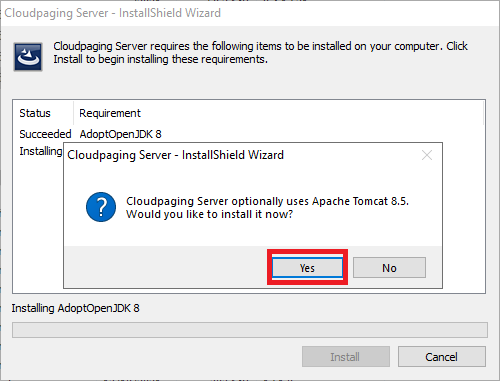The height and width of the screenshot is (381, 500).
Task: Decline Tomcat installation with No
Action: pyautogui.click(x=389, y=267)
